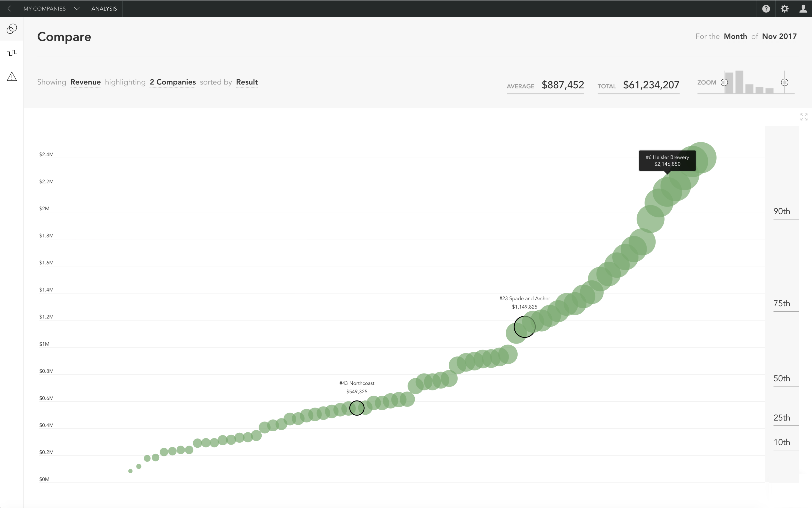Select the Heisler Brewery tooltip
Screen dimensions: 812x508
667,161
